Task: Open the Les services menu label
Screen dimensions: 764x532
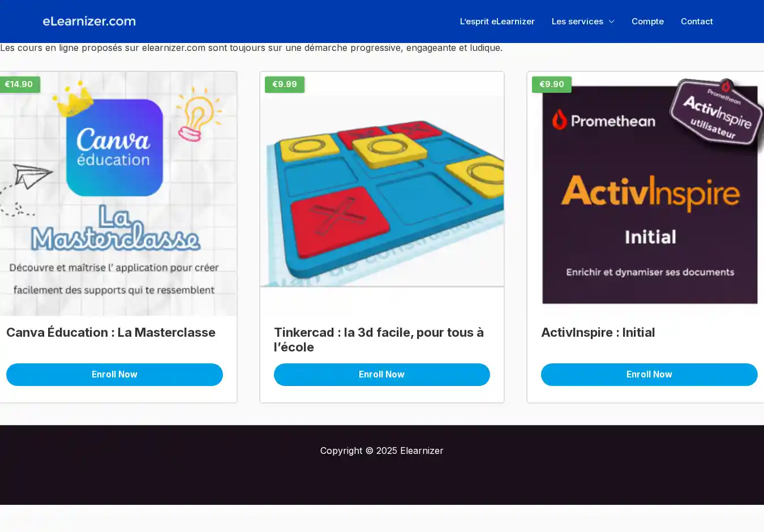Action: 577,22
